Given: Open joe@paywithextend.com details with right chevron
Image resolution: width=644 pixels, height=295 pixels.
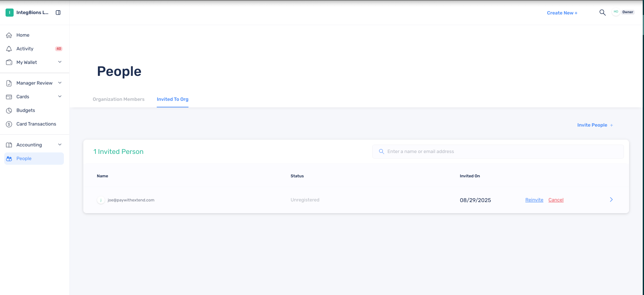Looking at the screenshot, I should point(611,200).
